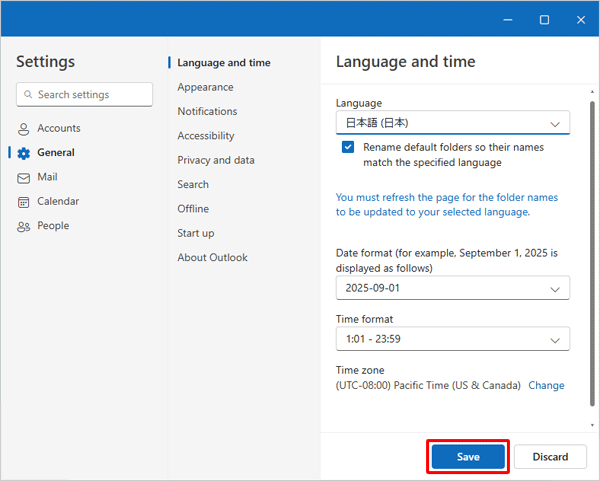The width and height of the screenshot is (600, 481).
Task: Click the Discard button
Action: coord(550,457)
